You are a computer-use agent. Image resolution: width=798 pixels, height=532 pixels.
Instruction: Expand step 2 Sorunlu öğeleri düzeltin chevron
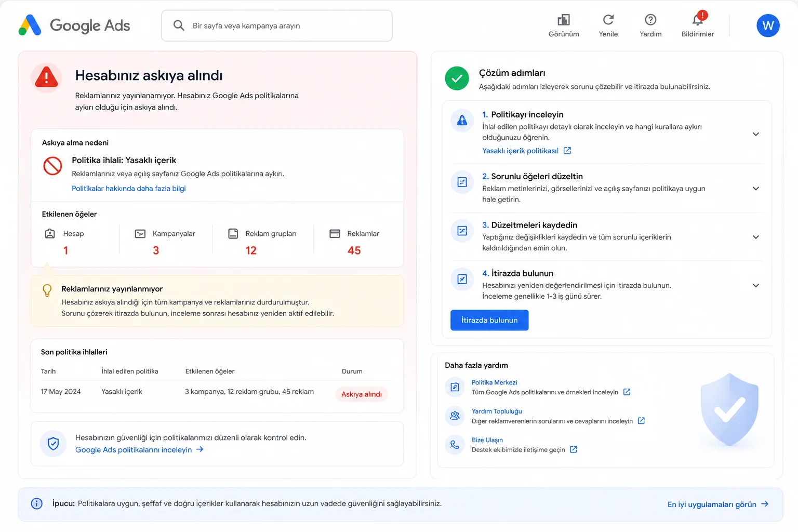pyautogui.click(x=756, y=189)
